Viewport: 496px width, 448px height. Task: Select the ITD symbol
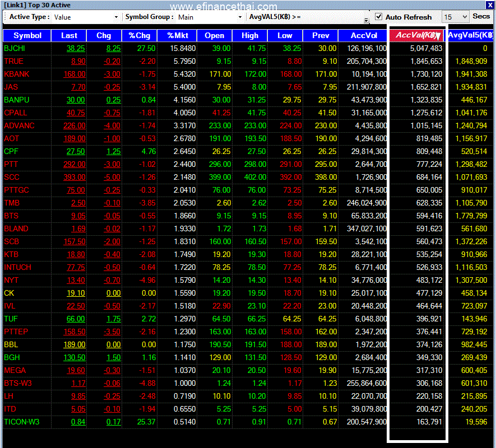coord(10,409)
